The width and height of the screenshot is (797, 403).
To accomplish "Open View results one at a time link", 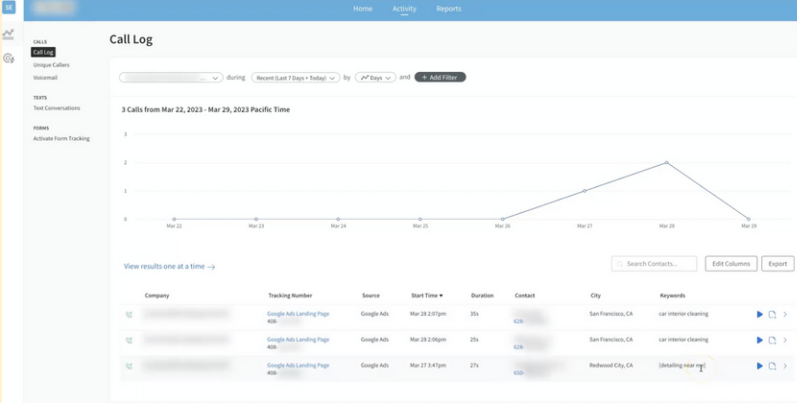I will click(x=169, y=267).
